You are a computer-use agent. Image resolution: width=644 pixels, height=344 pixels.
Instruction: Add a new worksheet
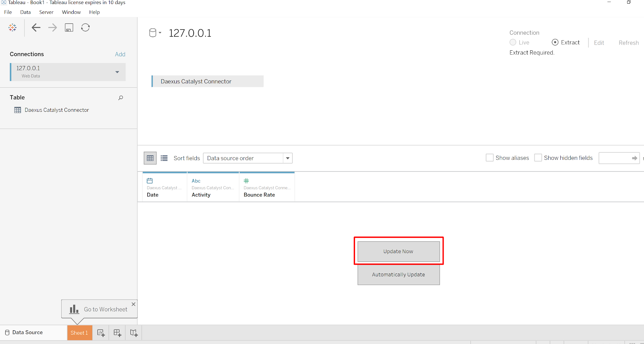point(101,333)
